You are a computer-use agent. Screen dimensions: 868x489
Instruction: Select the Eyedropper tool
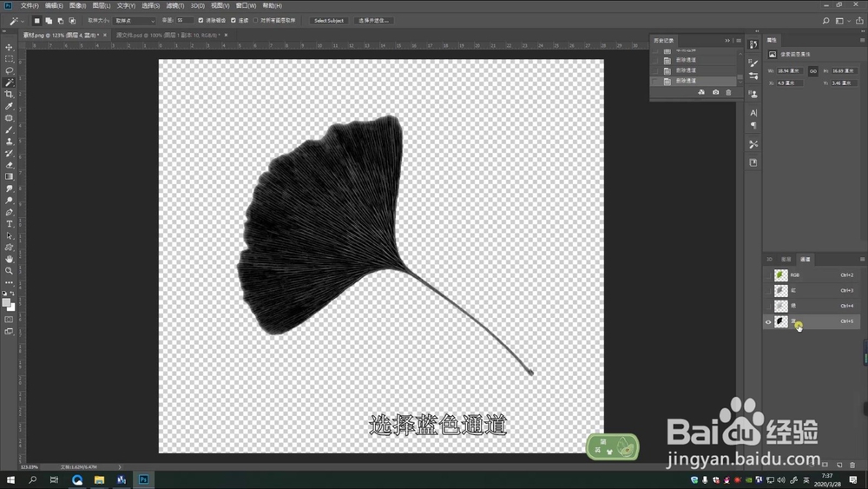point(9,106)
